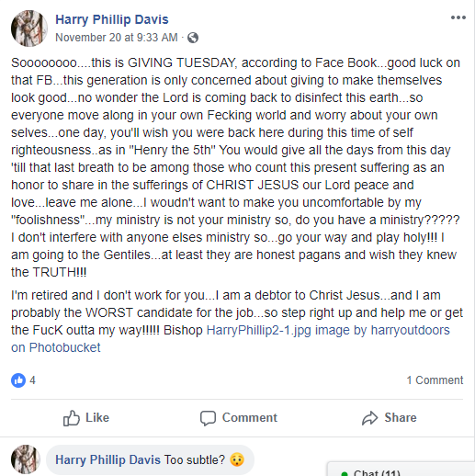Open commenter name Harry Phillip Davis link
Screen dimensions: 475x476
pyautogui.click(x=107, y=459)
